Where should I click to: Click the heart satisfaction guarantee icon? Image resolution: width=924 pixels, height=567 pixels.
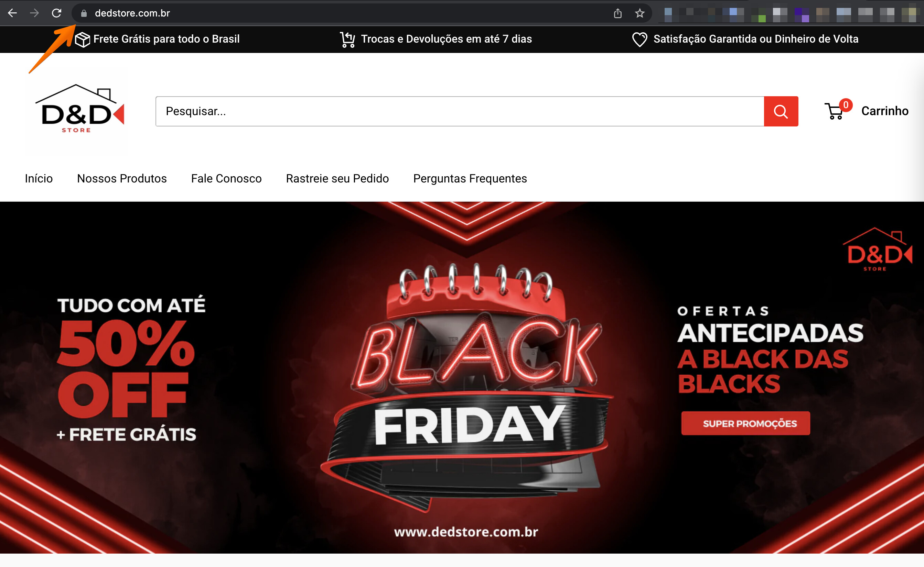640,40
